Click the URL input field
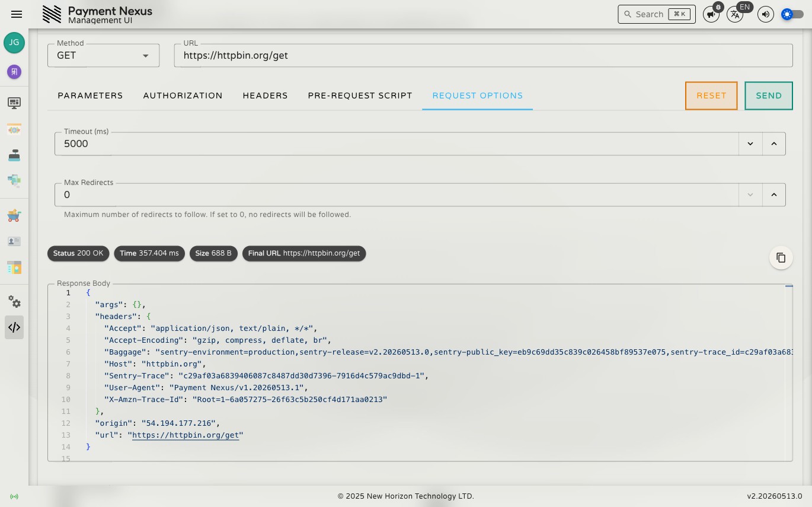 pos(483,55)
